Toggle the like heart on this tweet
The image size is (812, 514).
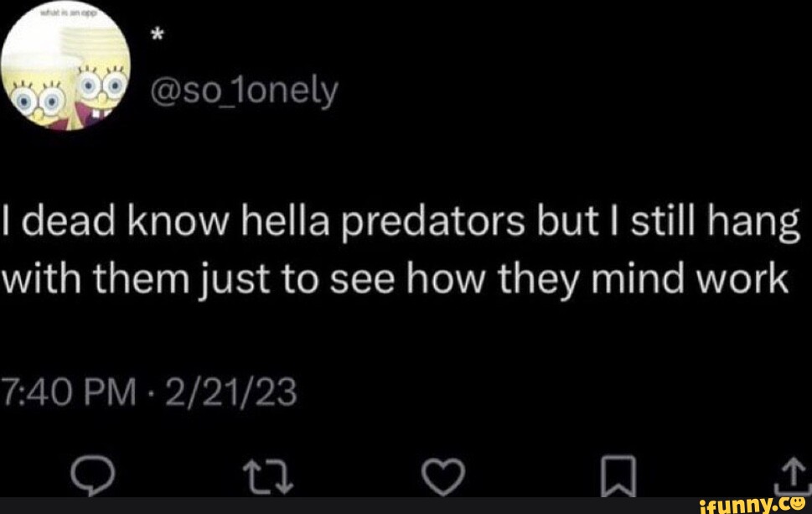pos(442,475)
